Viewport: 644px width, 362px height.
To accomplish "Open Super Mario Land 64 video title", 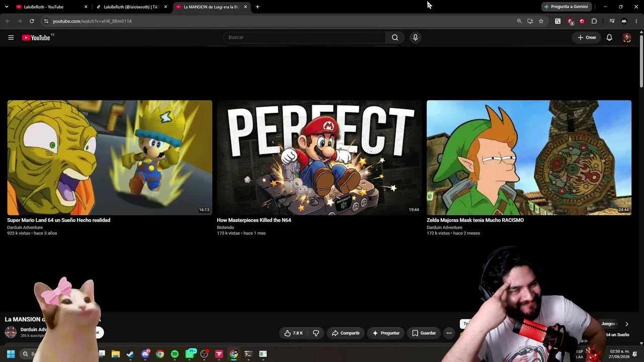I will click(58, 220).
